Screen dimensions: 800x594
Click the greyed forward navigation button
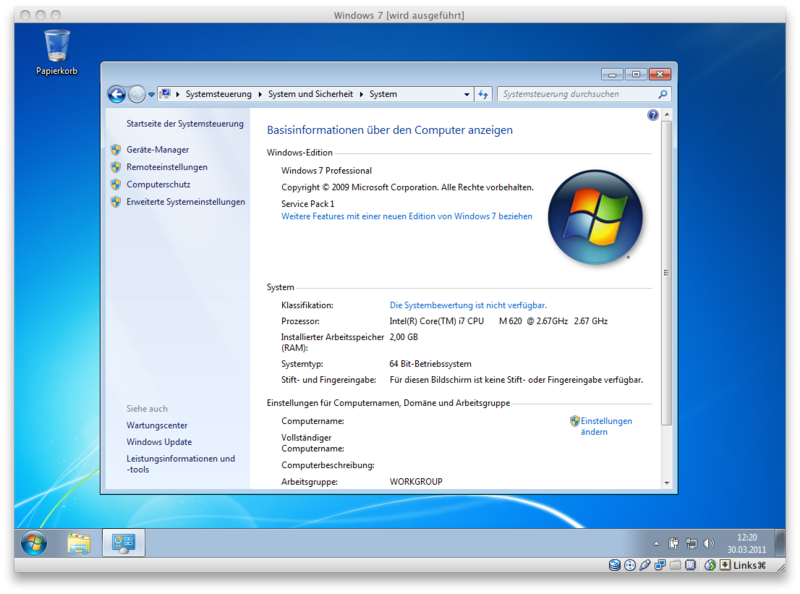137,94
